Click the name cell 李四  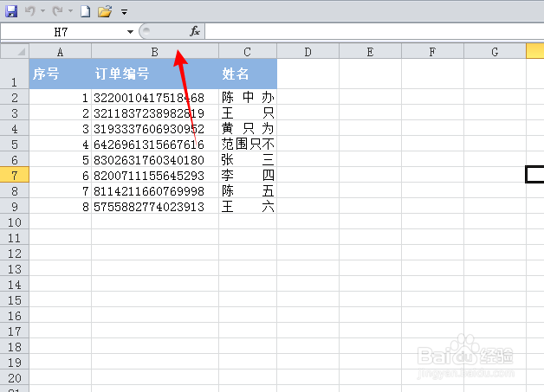tap(248, 176)
